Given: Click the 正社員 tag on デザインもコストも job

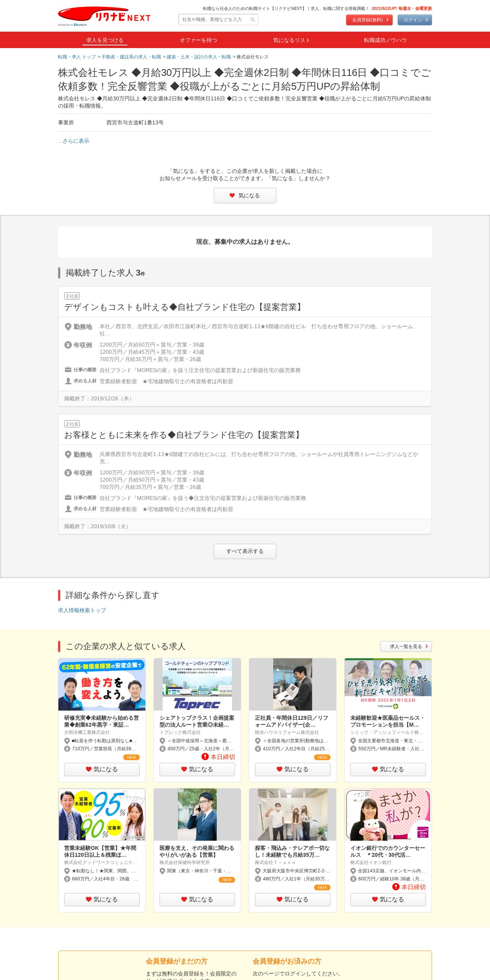Looking at the screenshot, I should pyautogui.click(x=72, y=296).
